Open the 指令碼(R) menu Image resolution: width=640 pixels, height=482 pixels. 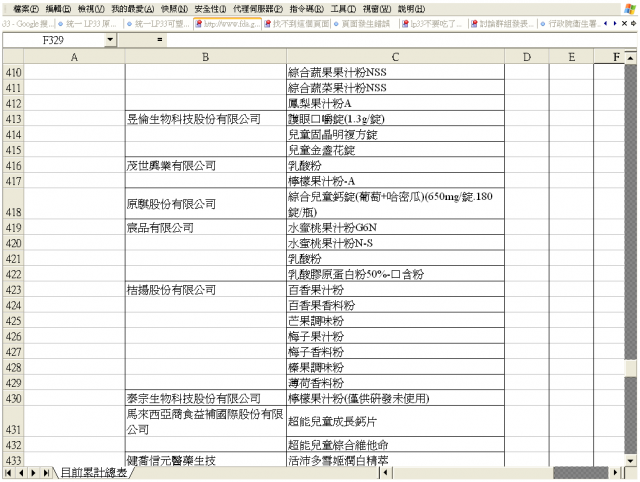[307, 9]
